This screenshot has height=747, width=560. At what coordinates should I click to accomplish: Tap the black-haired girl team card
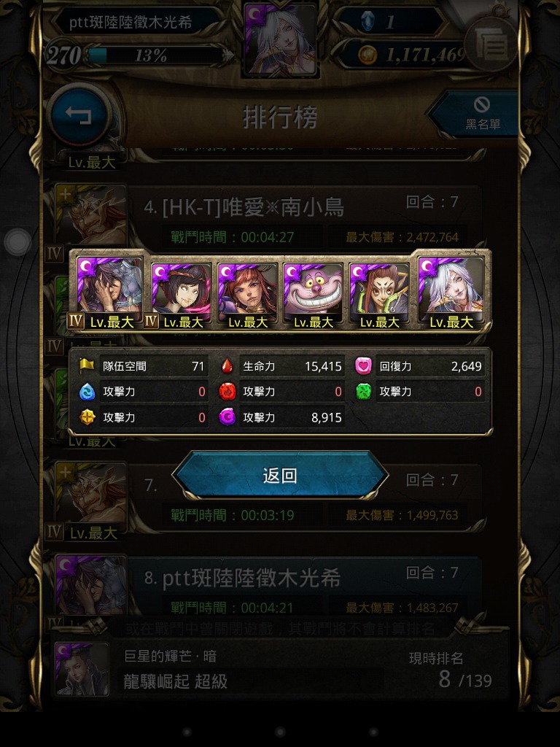point(181,295)
